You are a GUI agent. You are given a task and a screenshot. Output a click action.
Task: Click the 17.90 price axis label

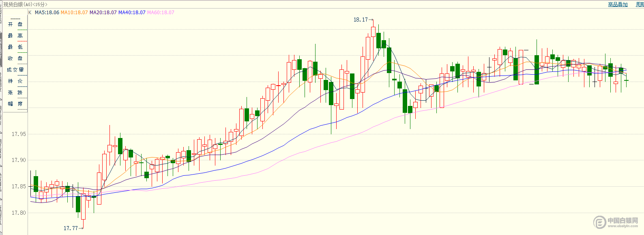pos(19,160)
